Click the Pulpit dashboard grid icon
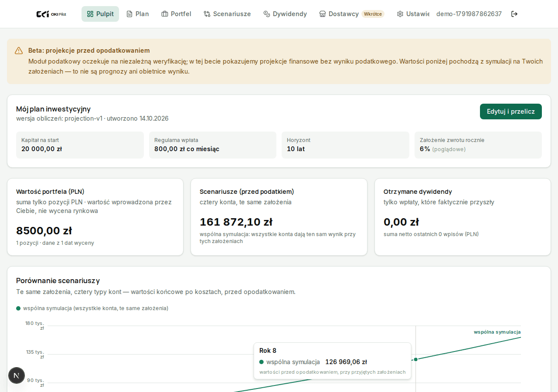The image size is (558, 392). click(x=90, y=14)
